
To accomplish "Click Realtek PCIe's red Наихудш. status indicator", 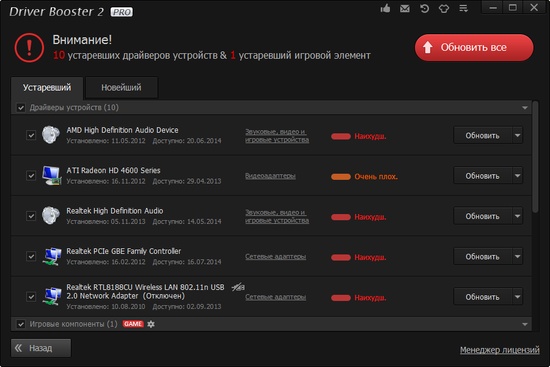I will click(x=358, y=258).
